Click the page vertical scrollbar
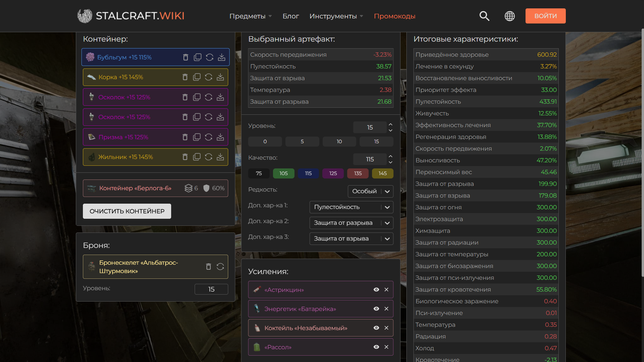The image size is (644, 362). click(642, 153)
